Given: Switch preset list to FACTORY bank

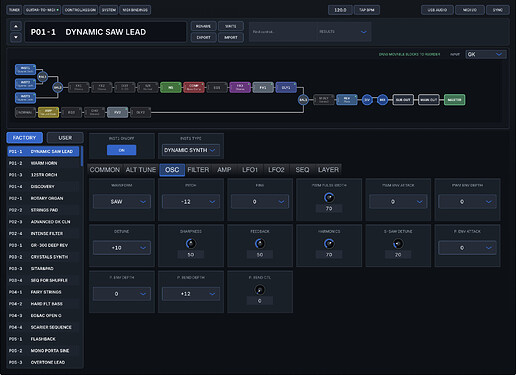Looking at the screenshot, I should click(x=24, y=138).
